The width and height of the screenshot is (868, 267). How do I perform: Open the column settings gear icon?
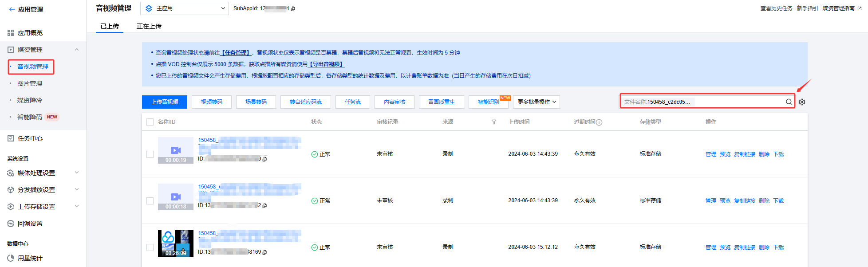point(802,102)
